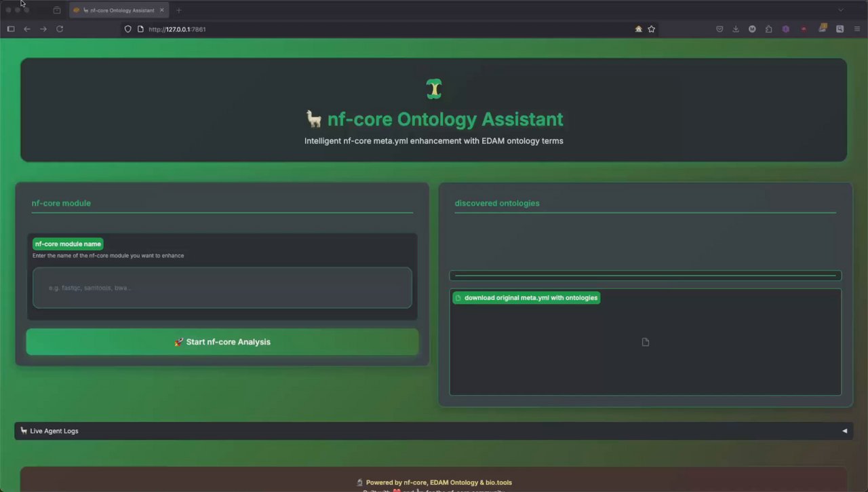Bookmark this page with the star icon

pos(651,29)
